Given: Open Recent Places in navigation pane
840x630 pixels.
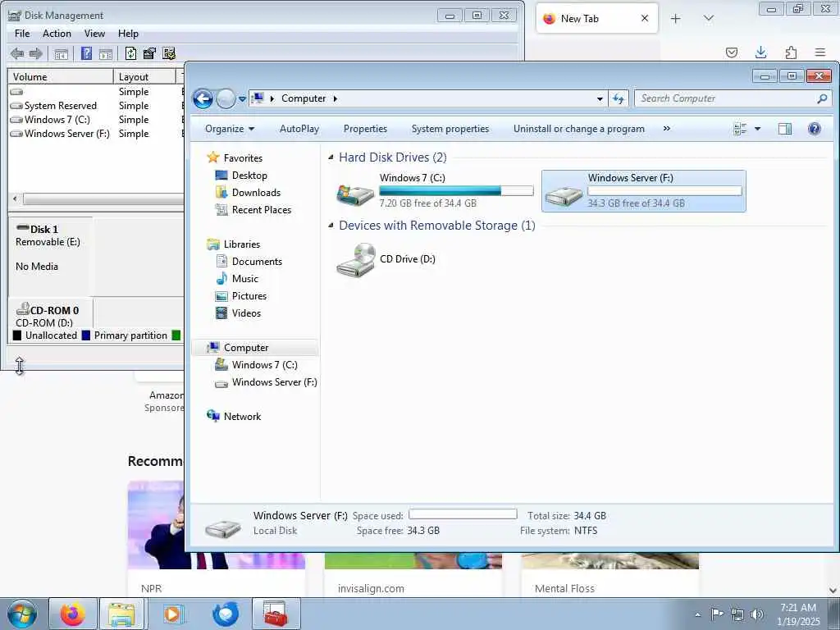Looking at the screenshot, I should coord(261,209).
